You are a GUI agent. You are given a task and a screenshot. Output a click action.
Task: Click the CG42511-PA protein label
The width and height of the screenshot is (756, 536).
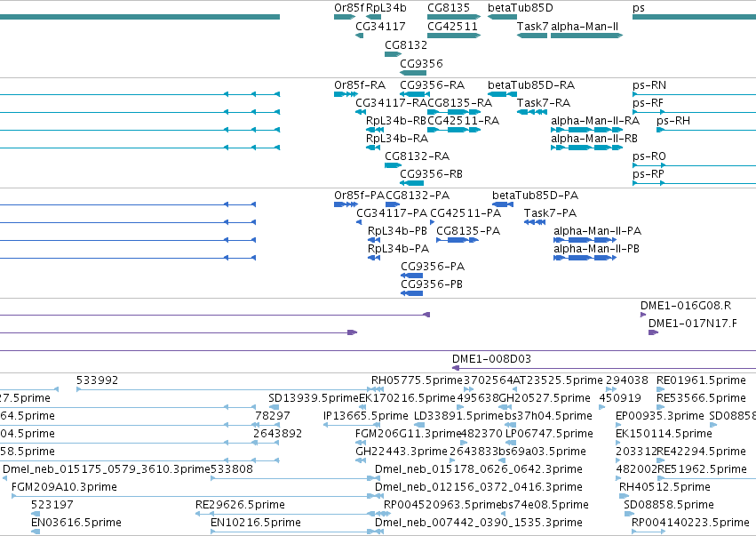[466, 213]
